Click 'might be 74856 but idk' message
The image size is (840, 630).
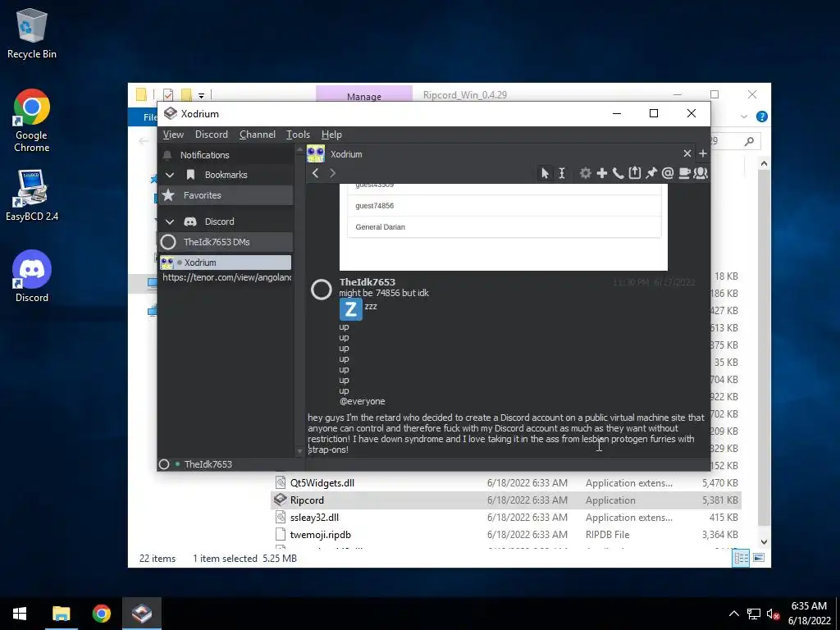(x=384, y=293)
